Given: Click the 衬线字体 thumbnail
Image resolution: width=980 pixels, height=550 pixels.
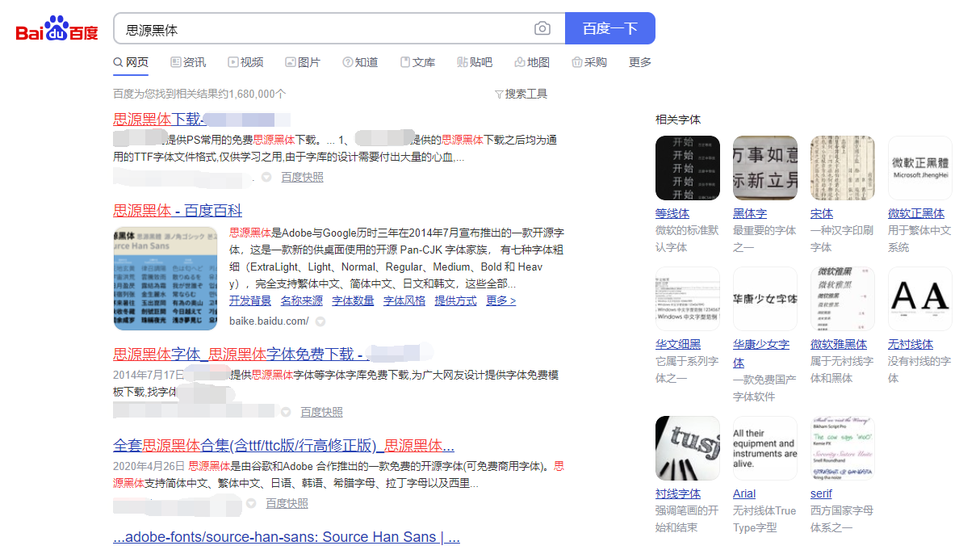Looking at the screenshot, I should (x=688, y=448).
